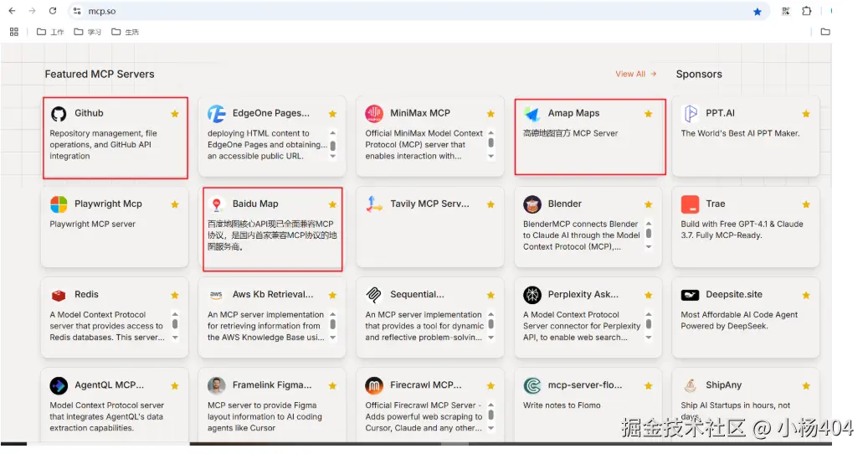Open the 工作 bookmark folder

(x=50, y=32)
